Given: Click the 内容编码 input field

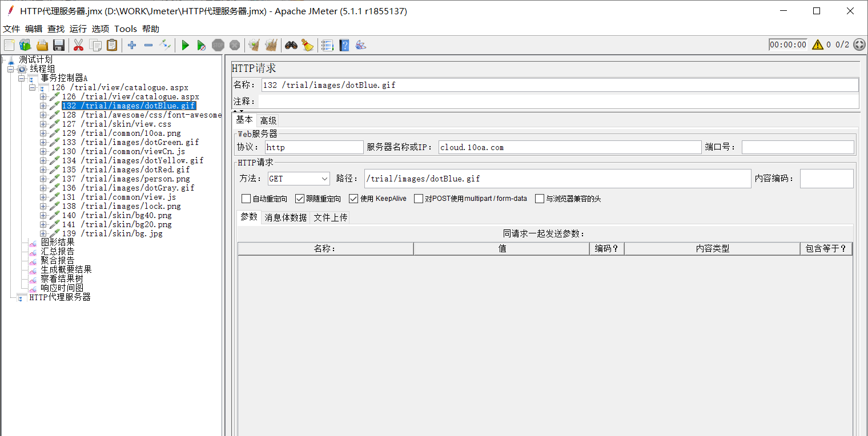Looking at the screenshot, I should pyautogui.click(x=827, y=179).
